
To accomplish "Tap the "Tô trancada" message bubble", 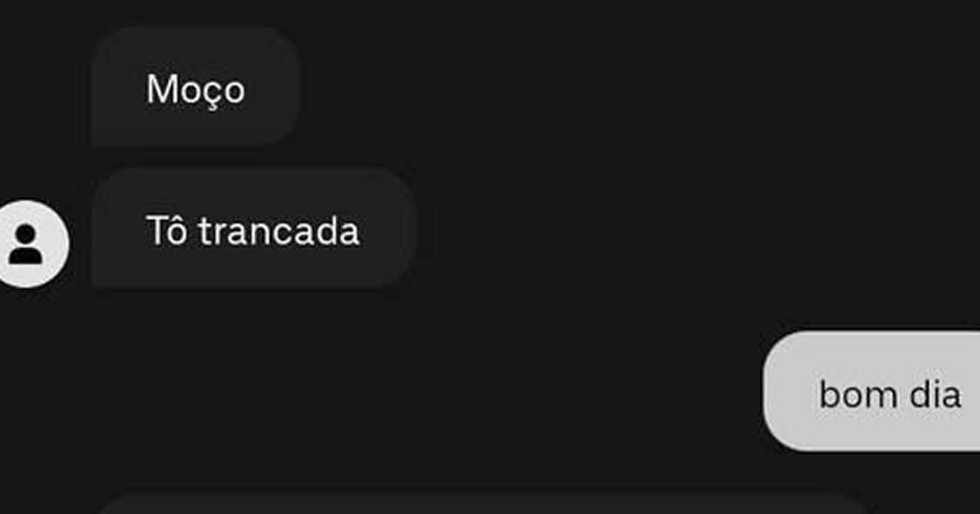I will [x=254, y=229].
